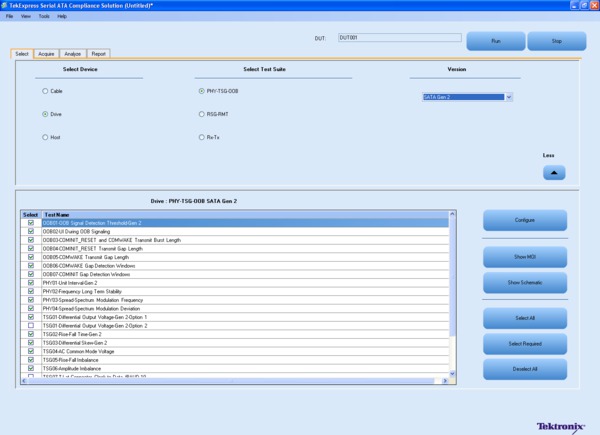Select the TSG04-AC Common Mode Voltage row text
The width and height of the screenshot is (600, 435).
coord(78,351)
